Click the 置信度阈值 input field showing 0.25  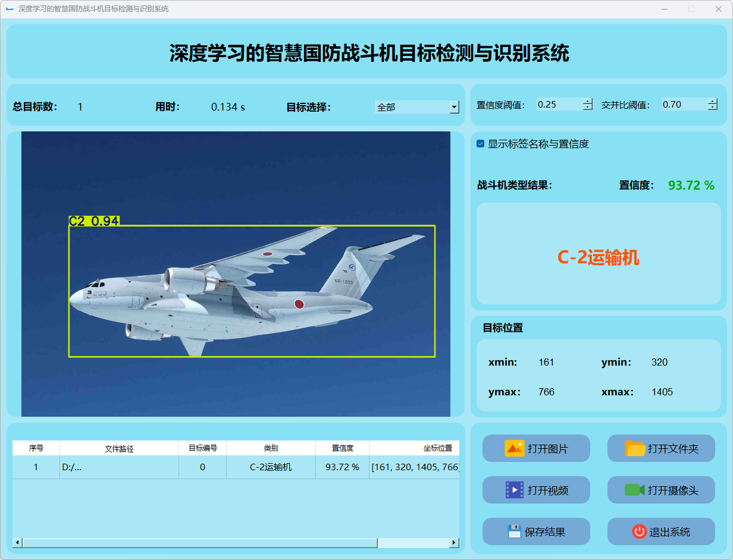click(x=558, y=105)
